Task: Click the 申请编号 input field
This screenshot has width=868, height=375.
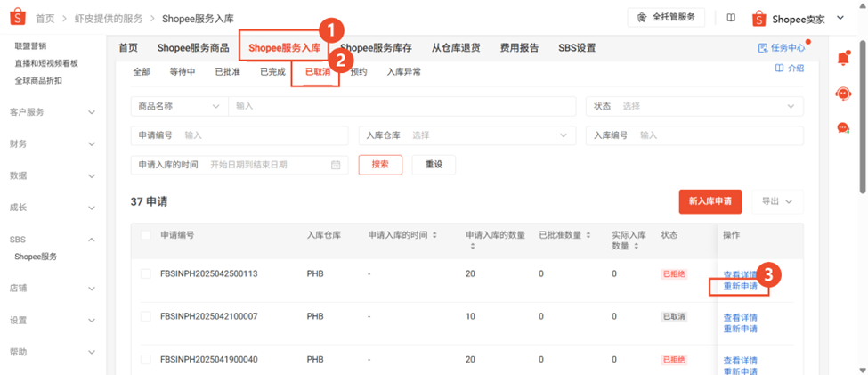Action: tap(239, 135)
